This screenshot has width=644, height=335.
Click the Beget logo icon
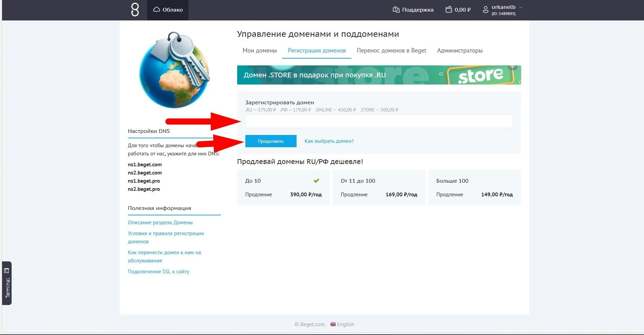pyautogui.click(x=134, y=10)
